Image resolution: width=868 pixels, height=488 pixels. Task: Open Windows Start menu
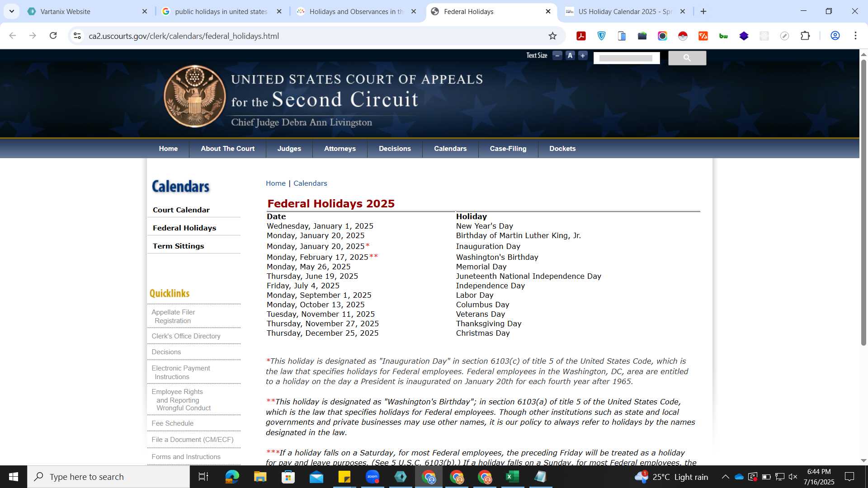(x=14, y=477)
